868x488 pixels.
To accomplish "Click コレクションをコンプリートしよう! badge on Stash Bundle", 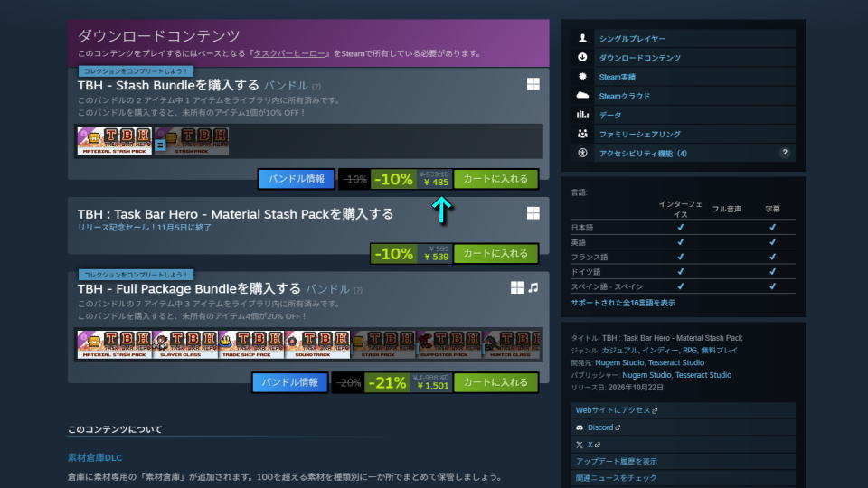I will tap(136, 71).
